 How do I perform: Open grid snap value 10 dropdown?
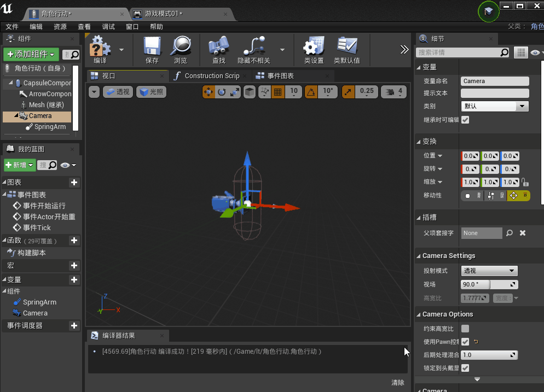pos(294,92)
